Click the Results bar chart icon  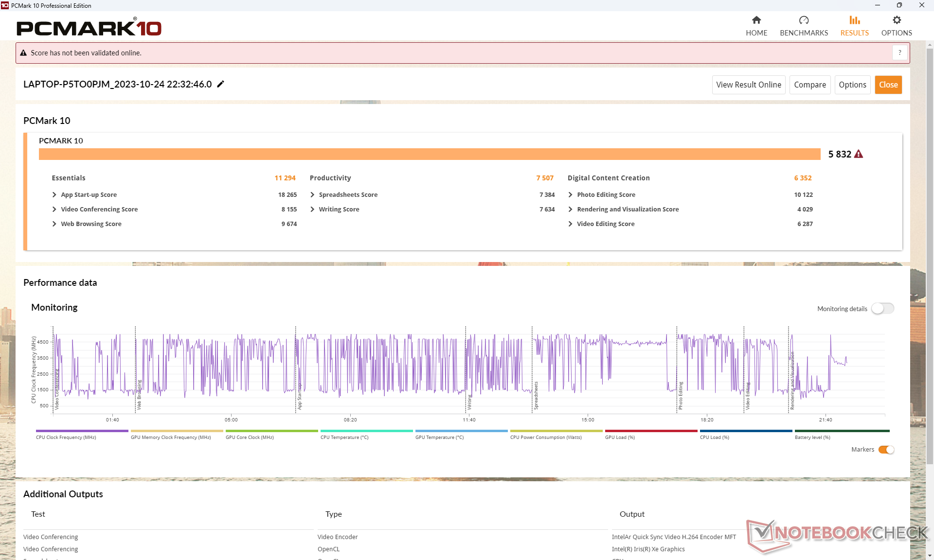tap(854, 20)
